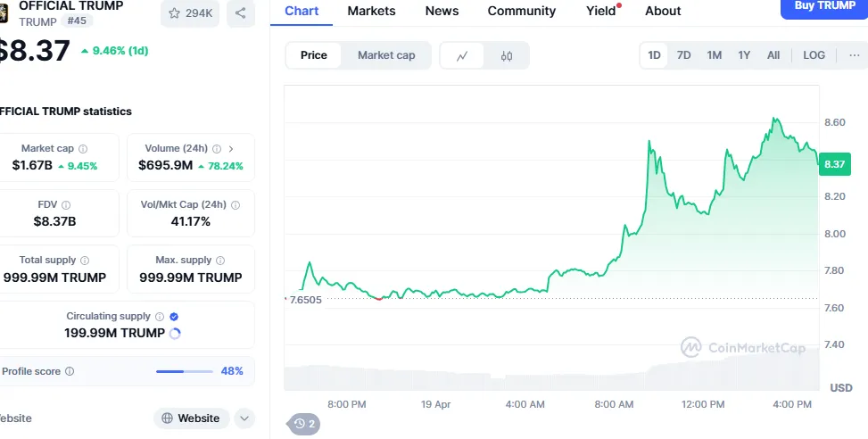Open the chart more options ellipsis
Image resolution: width=868 pixels, height=439 pixels.
click(854, 55)
